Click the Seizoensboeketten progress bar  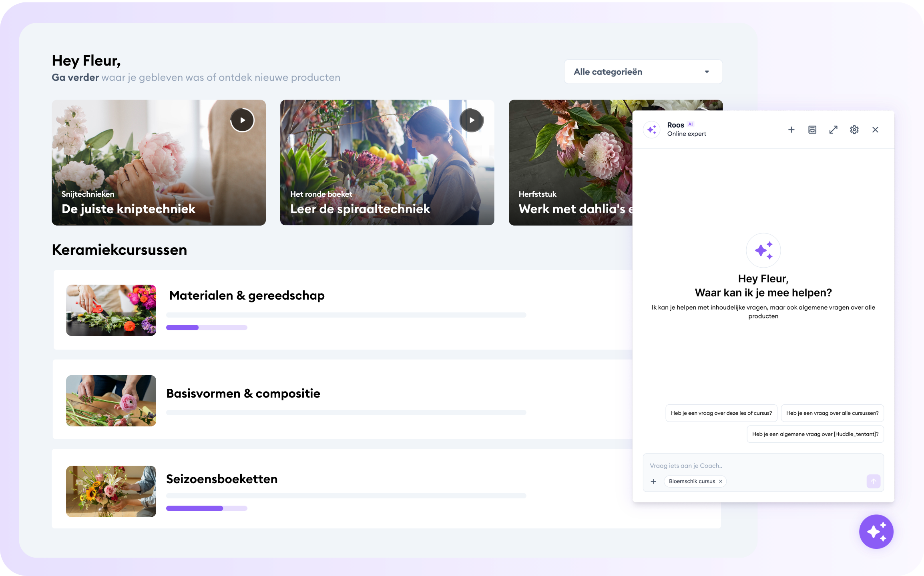pos(207,508)
